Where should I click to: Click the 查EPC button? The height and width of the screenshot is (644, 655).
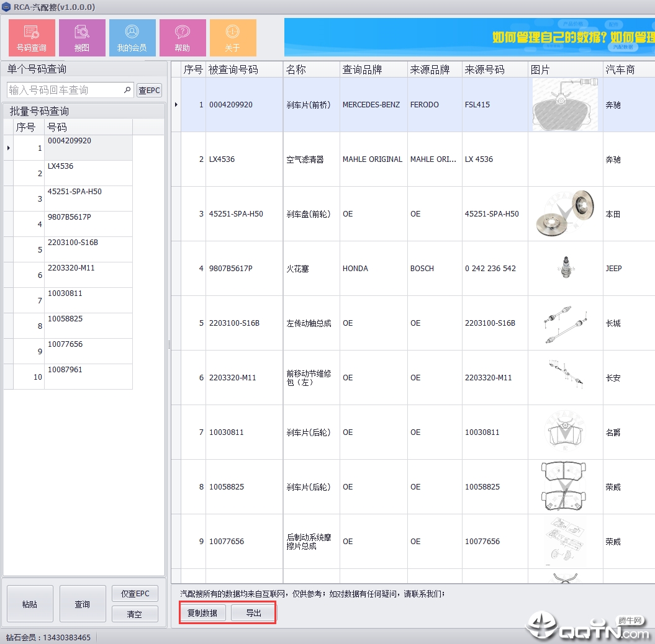149,90
